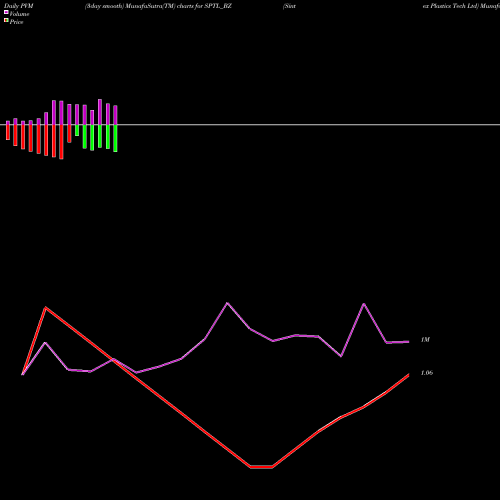Click the 'Volume' legend label
Image resolution: width=500 pixels, height=500 pixels.
coord(19,14)
